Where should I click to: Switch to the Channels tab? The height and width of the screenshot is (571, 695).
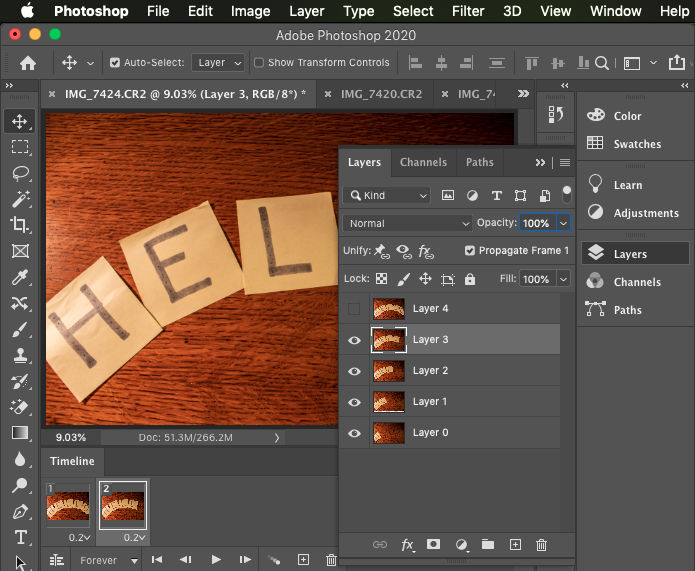pyautogui.click(x=423, y=162)
